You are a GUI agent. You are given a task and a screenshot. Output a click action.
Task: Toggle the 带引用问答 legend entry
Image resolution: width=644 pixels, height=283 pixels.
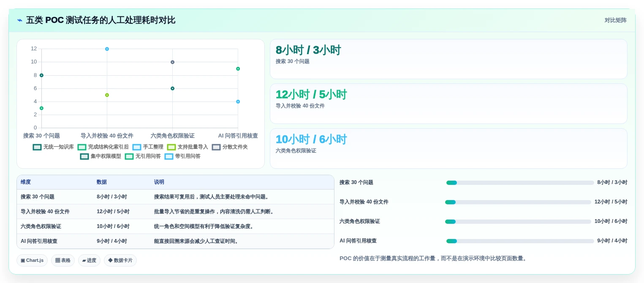tap(182, 157)
